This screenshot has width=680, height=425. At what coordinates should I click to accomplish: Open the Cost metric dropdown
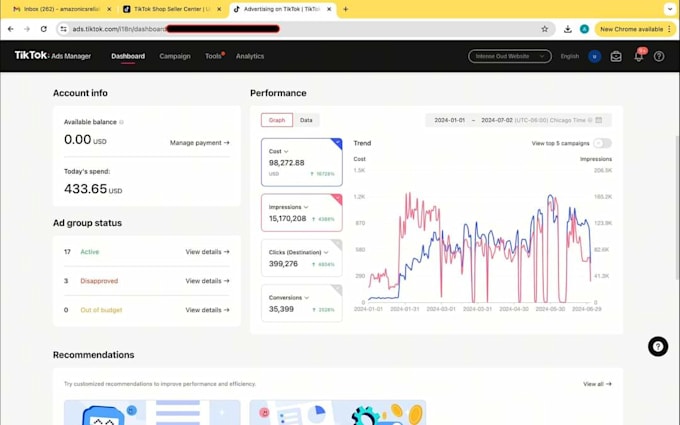[278, 151]
